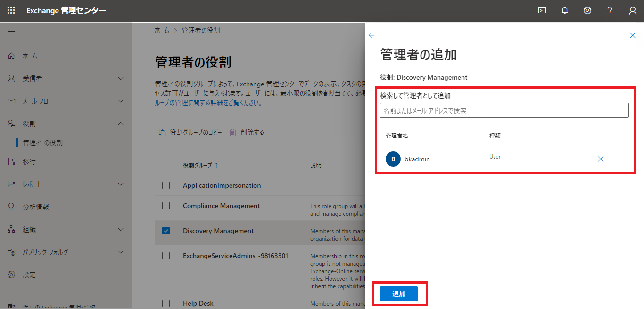Open the Help Desk role group

[x=198, y=303]
